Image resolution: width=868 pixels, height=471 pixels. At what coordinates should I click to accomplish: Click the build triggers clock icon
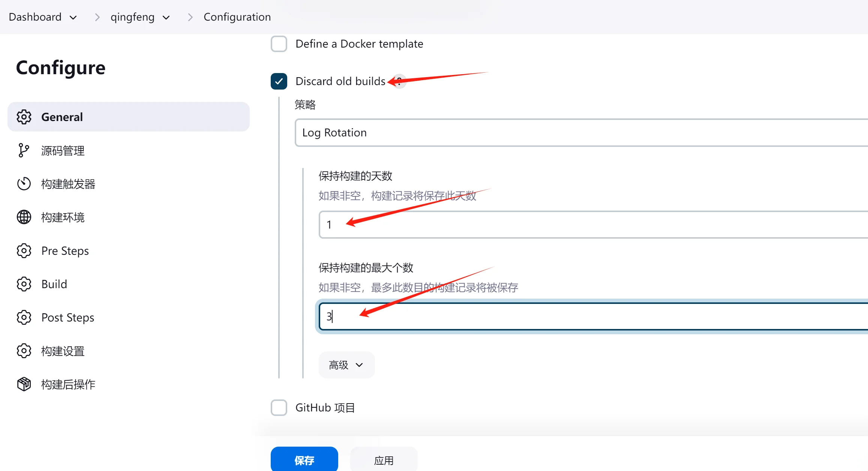tap(24, 184)
